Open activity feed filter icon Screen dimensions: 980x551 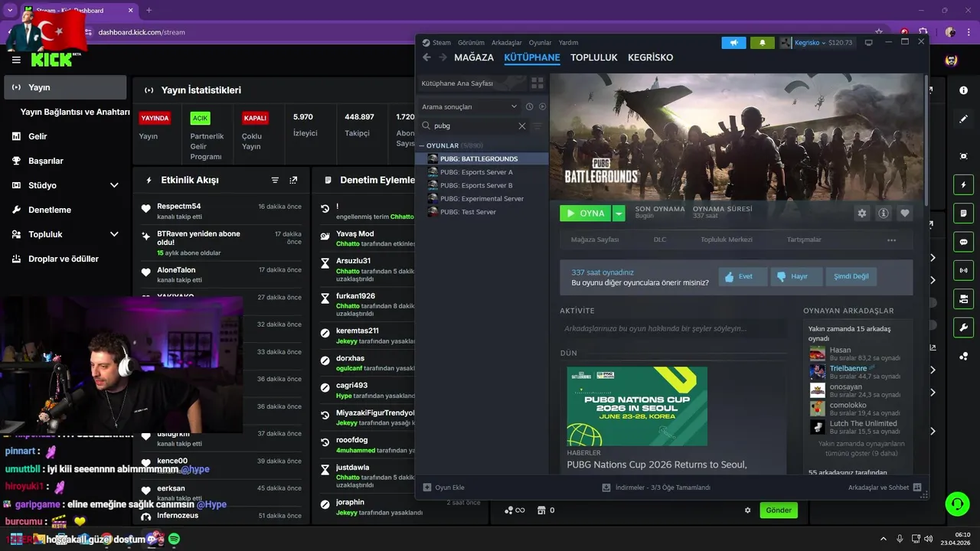pos(275,180)
